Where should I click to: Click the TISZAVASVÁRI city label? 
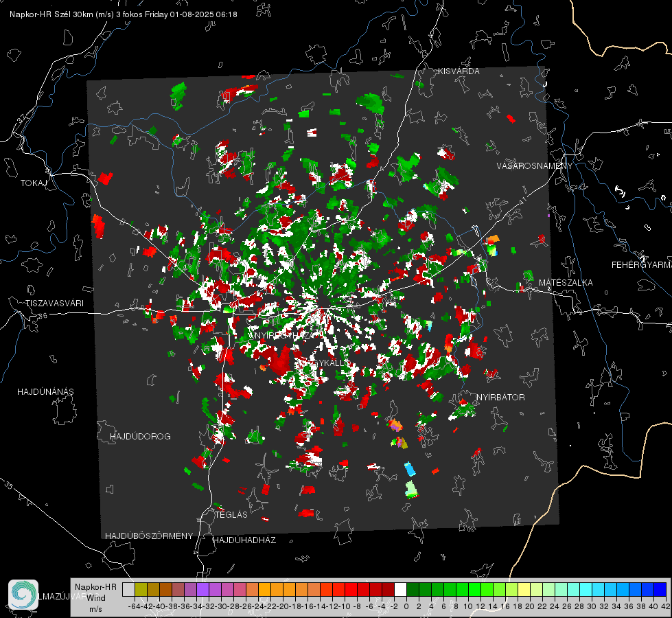(54, 304)
